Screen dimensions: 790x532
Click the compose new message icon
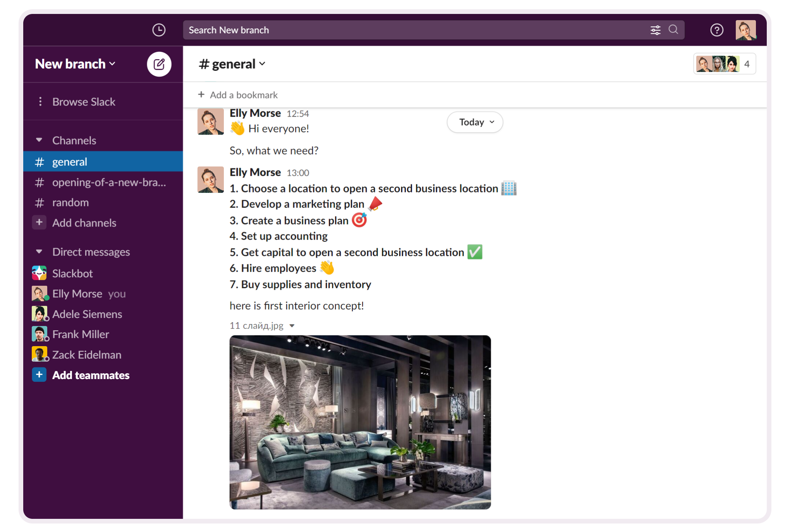(159, 64)
